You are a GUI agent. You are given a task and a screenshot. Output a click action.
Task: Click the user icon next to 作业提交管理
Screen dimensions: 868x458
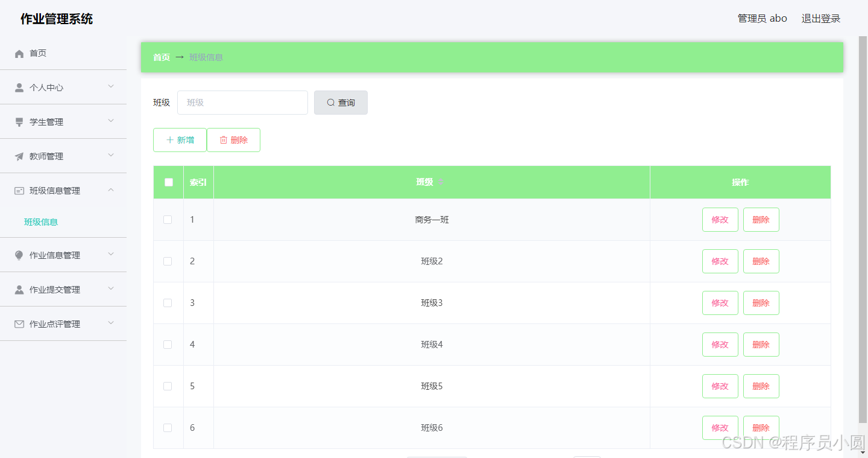19,290
